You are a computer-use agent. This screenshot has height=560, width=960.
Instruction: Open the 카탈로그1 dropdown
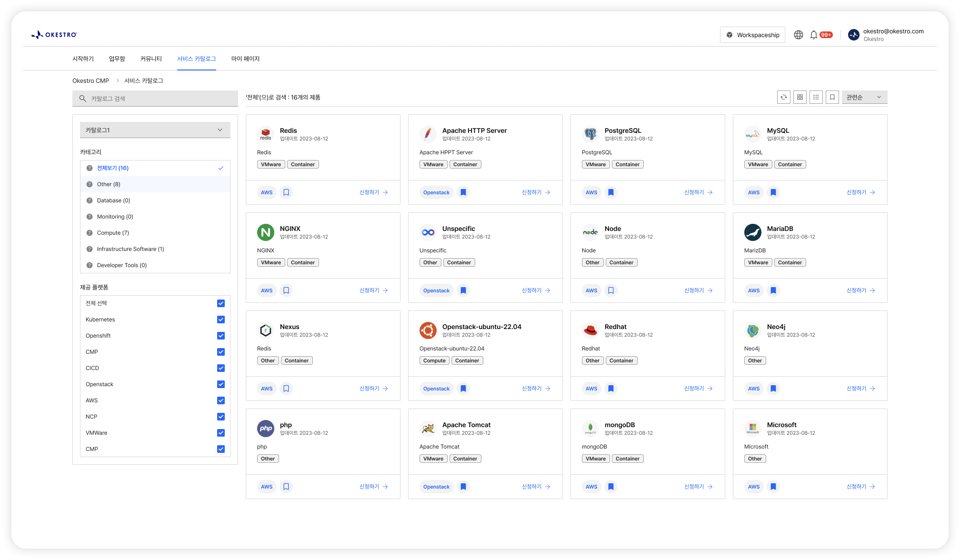(155, 130)
